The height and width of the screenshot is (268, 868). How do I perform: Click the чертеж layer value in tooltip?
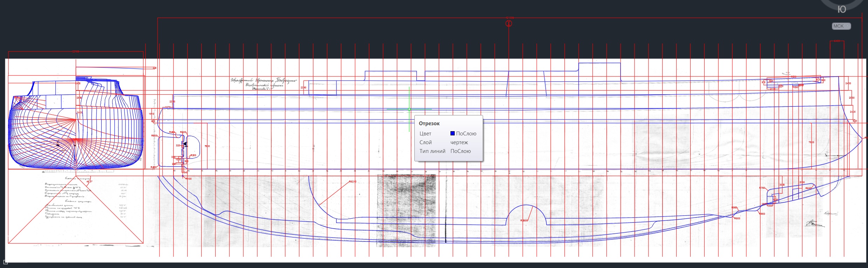tap(459, 142)
